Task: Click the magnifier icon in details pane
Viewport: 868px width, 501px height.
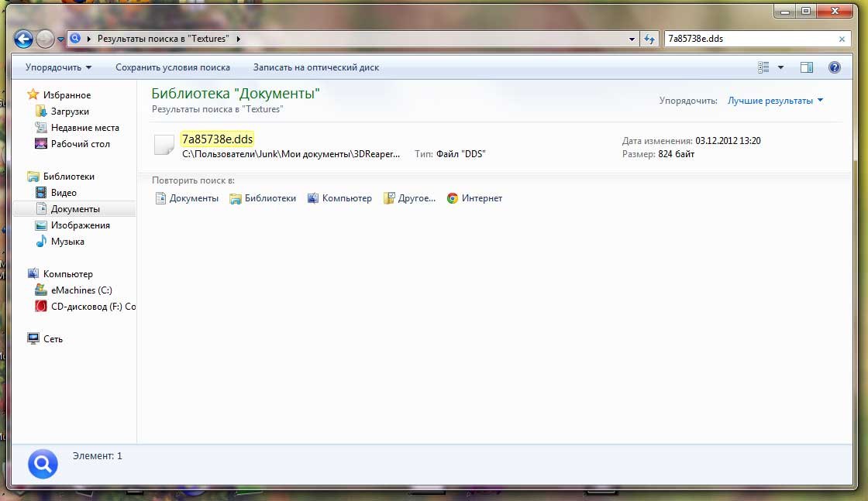Action: 43,464
